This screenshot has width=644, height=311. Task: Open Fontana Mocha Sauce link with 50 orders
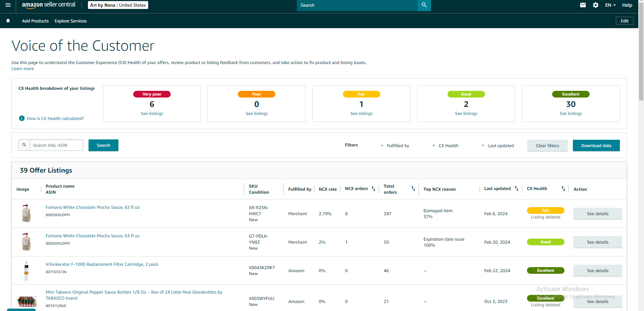[x=93, y=236]
